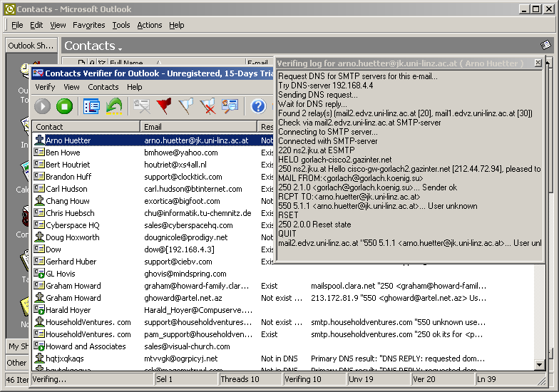This screenshot has height=392, width=559.
Task: Click the white flag with red X icon
Action: click(208, 106)
